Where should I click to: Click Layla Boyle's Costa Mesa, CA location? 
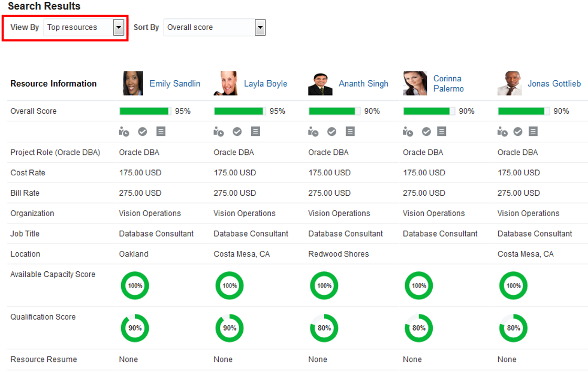point(241,254)
